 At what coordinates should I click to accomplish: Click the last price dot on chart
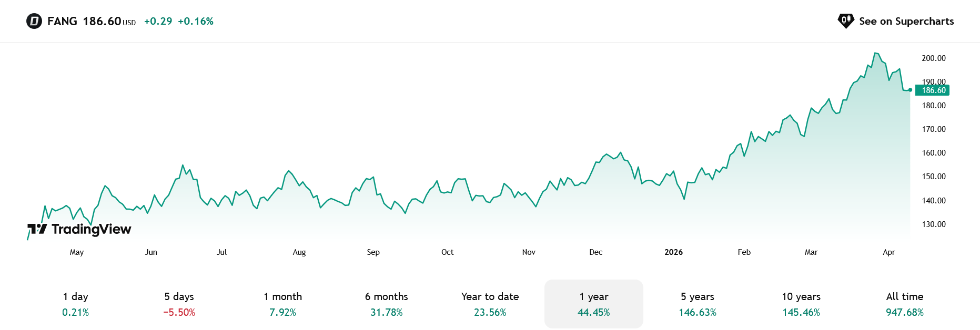(910, 90)
